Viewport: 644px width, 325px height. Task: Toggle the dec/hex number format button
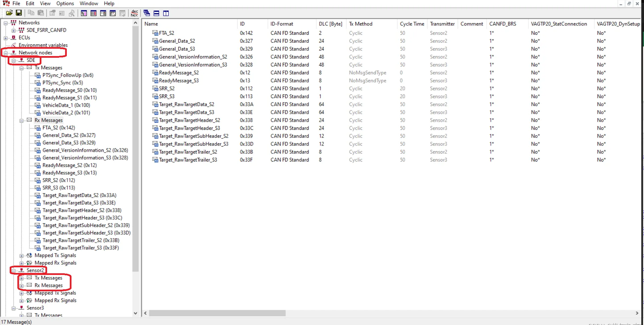(134, 13)
